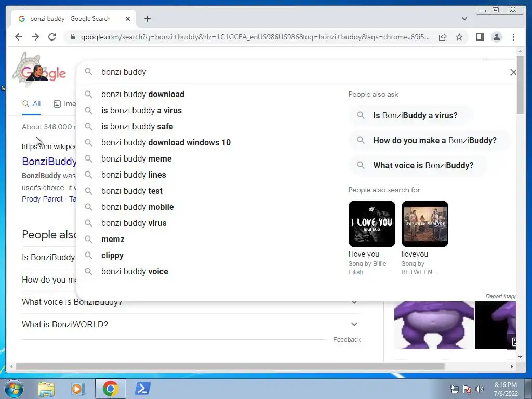Click the Google doodle logo
Viewport: 532px width, 399px height.
[40, 70]
